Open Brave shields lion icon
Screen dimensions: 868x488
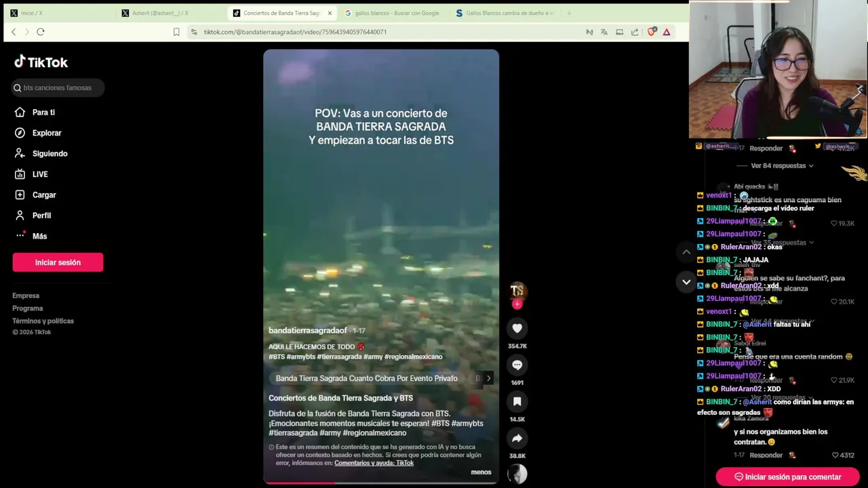coord(652,32)
